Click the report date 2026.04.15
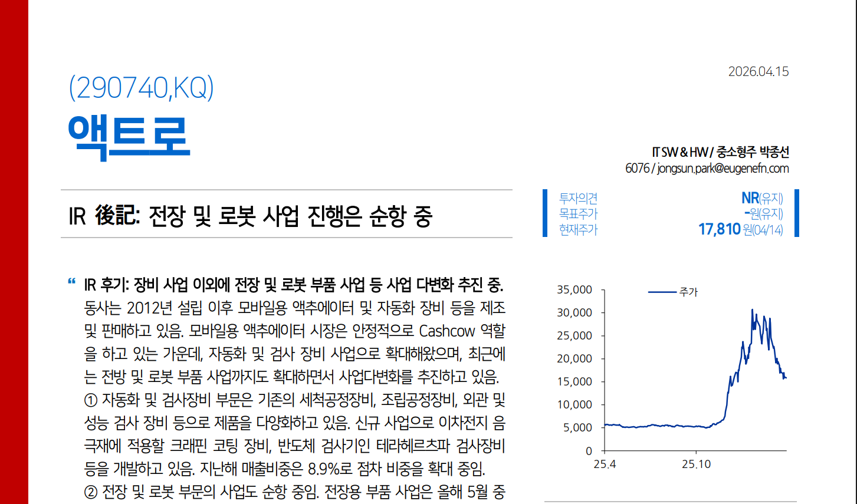Image resolution: width=857 pixels, height=504 pixels. point(758,72)
